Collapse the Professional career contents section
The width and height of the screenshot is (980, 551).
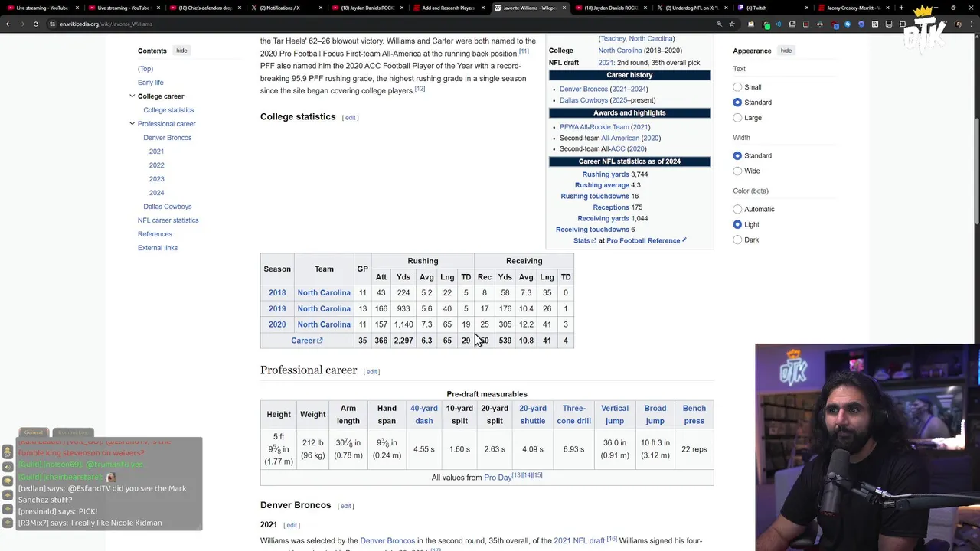point(132,124)
